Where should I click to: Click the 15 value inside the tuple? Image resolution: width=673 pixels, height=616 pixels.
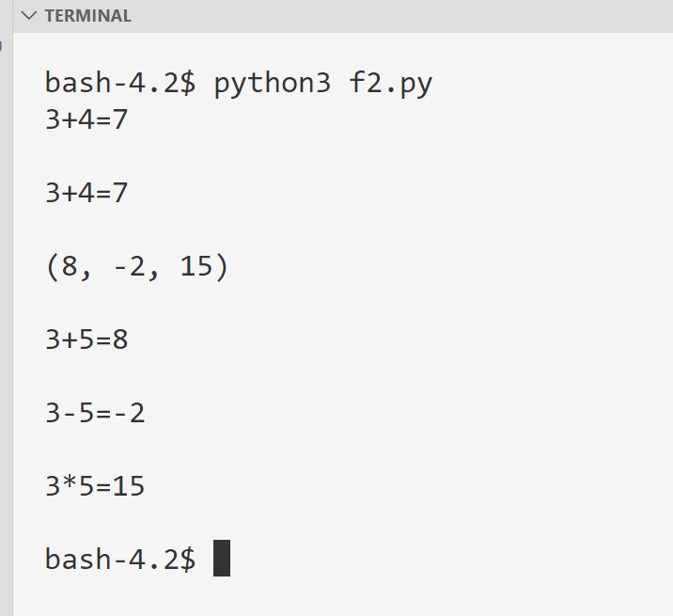196,267
